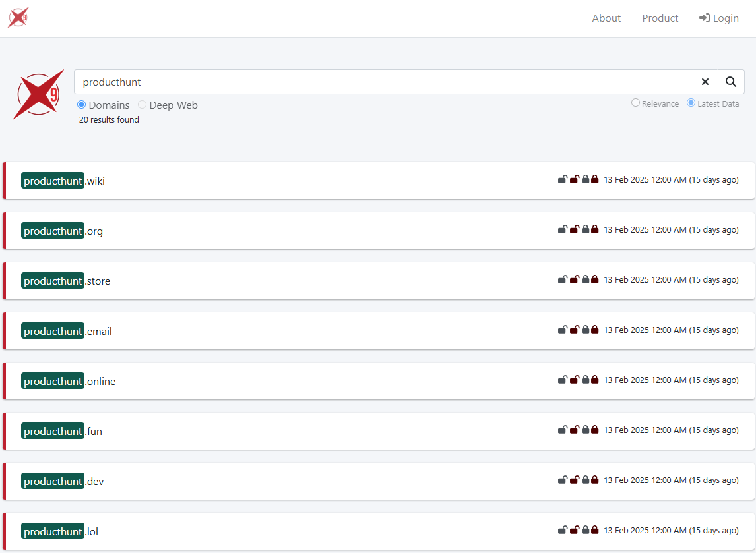Image resolution: width=756 pixels, height=553 pixels.
Task: Select the Deep Web radio button
Action: 142,105
